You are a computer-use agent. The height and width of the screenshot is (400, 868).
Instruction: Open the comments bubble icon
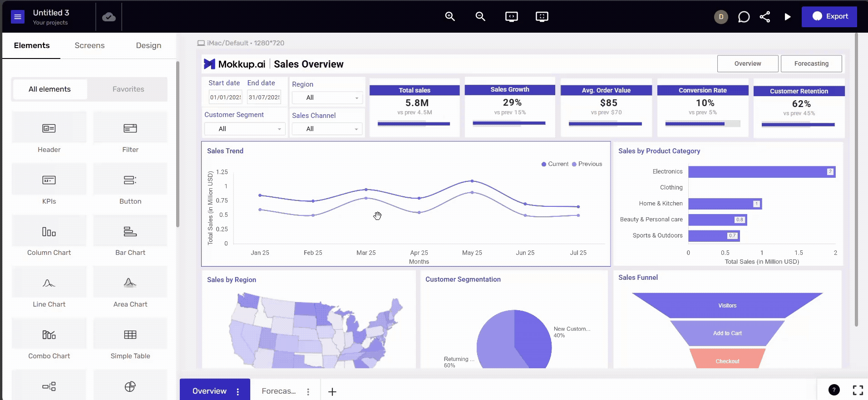744,17
